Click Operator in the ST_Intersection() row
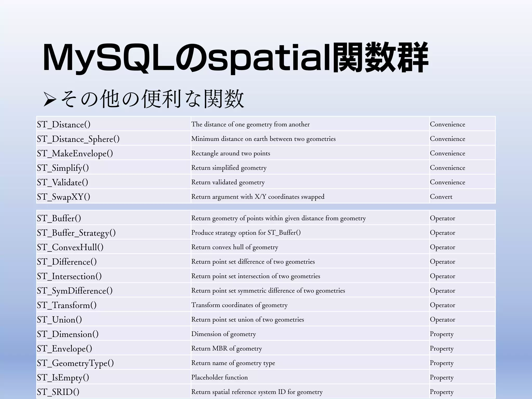 (x=442, y=276)
